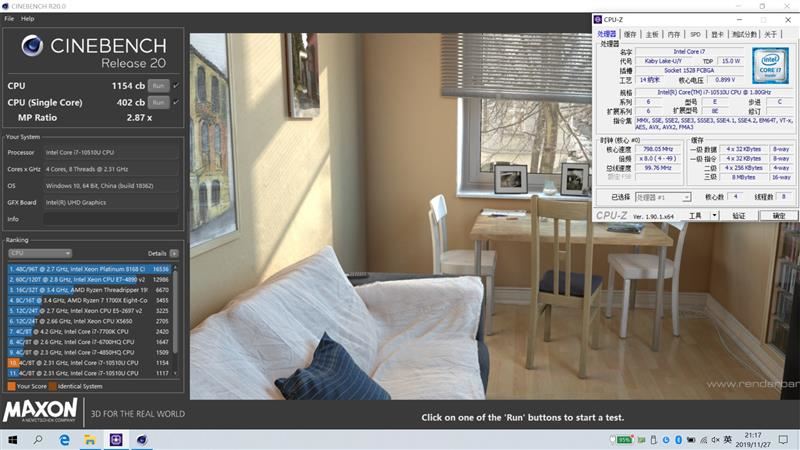Image resolution: width=800 pixels, height=450 pixels.
Task: Open taskbar search magnifier
Action: pos(38,440)
